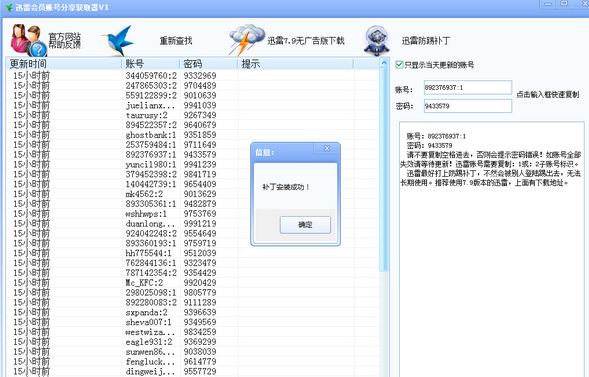Viewport: 589px width, 377px height.
Task: Select account row 893360193:1
Action: pos(193,243)
